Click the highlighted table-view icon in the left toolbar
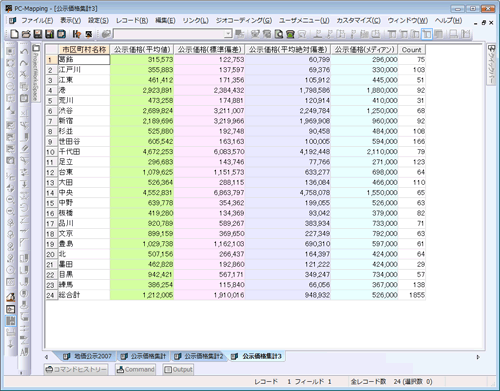Viewport: 500px width, 391px height. point(11,321)
